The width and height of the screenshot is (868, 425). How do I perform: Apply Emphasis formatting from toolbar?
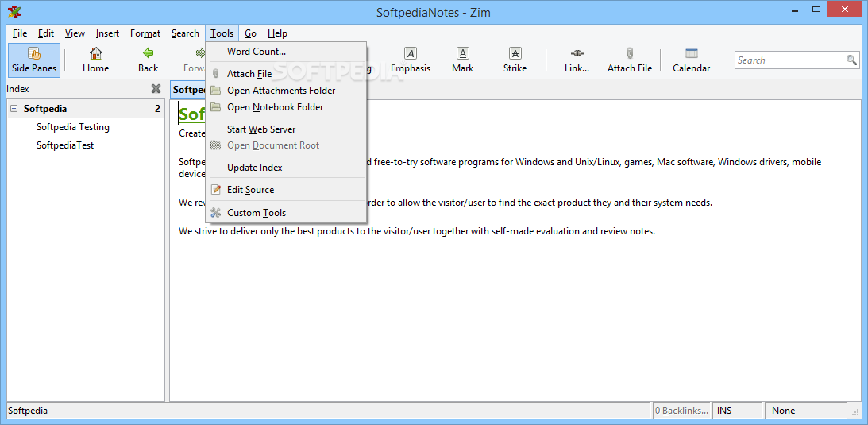tap(411, 60)
